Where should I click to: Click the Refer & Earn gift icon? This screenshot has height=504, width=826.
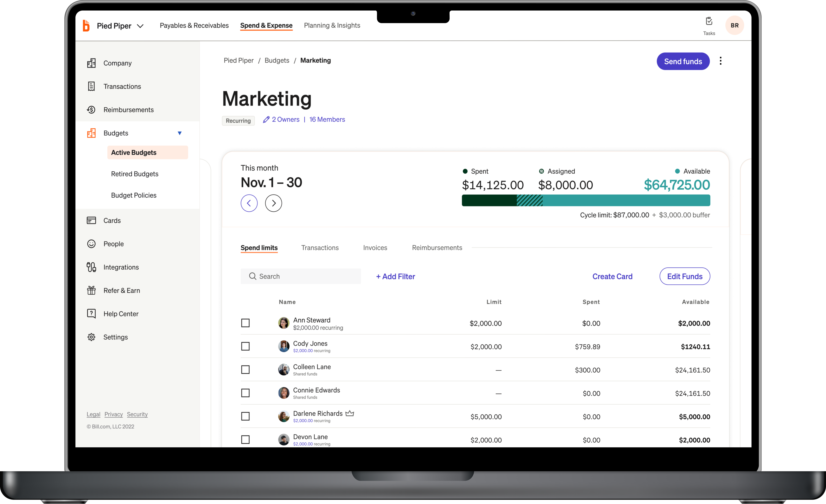91,290
